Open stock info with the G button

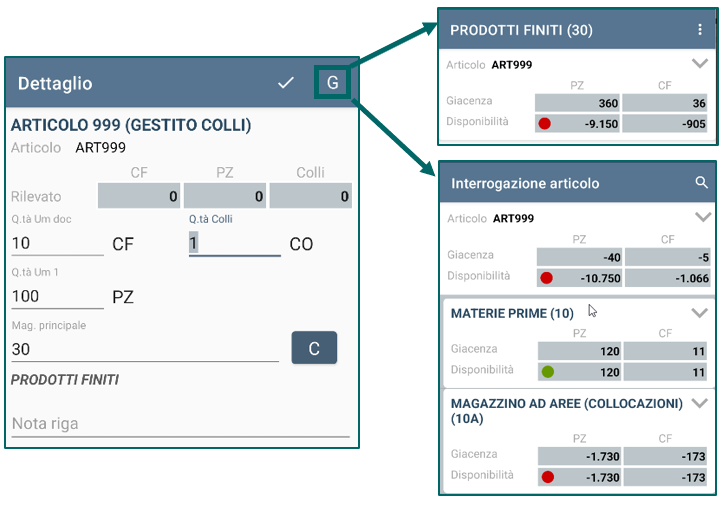(x=332, y=83)
